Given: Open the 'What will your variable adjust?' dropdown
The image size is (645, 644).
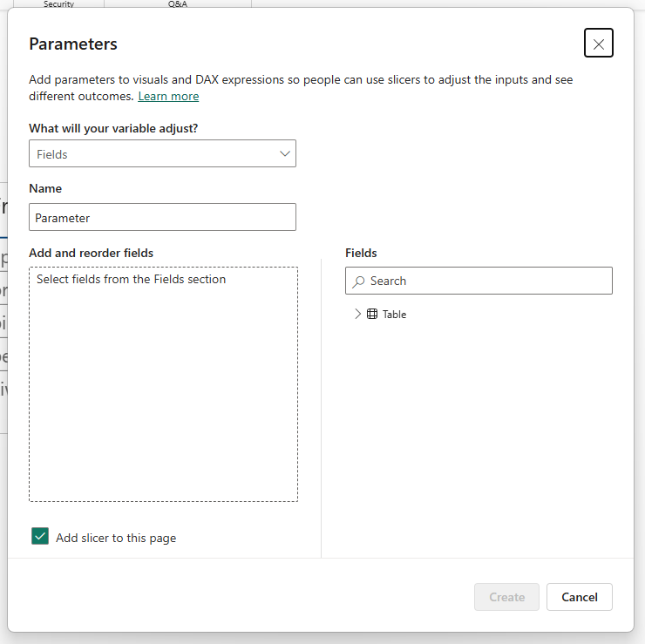Looking at the screenshot, I should tap(162, 153).
